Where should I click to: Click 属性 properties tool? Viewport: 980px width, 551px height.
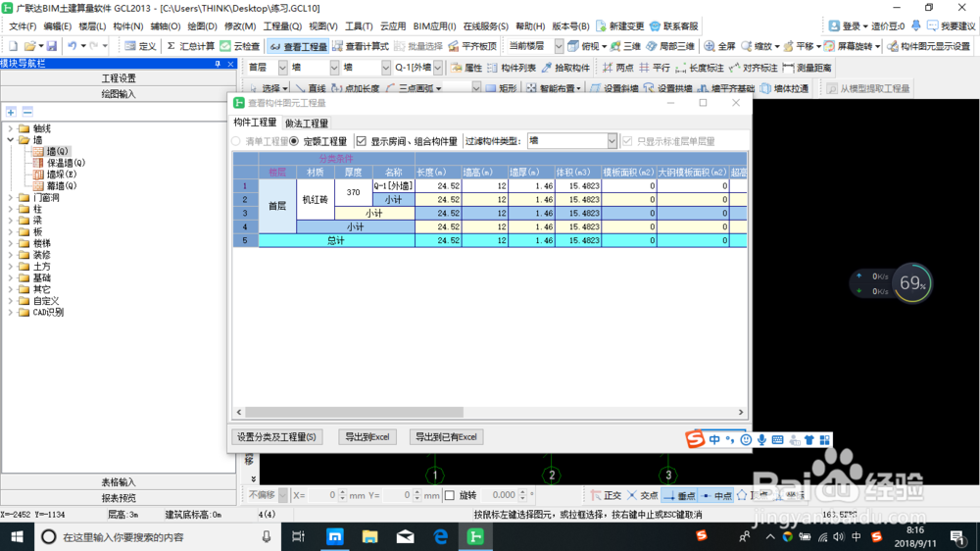click(x=466, y=68)
